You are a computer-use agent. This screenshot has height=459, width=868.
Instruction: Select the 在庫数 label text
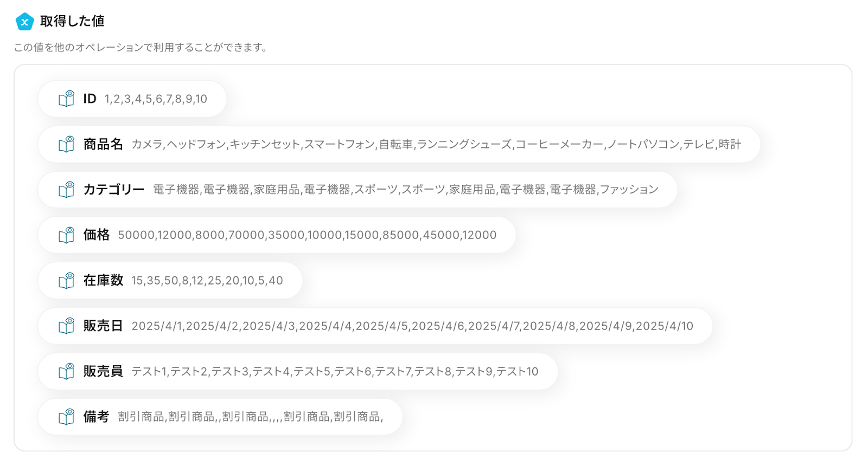103,281
